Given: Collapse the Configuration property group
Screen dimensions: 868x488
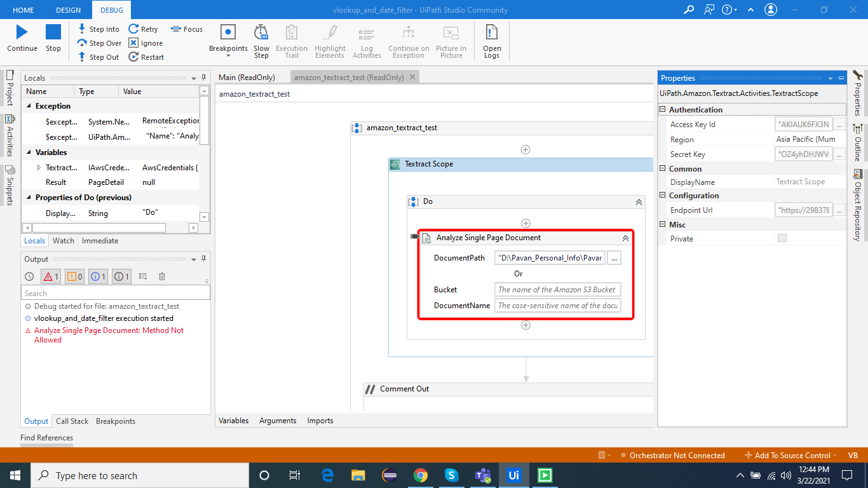Looking at the screenshot, I should [x=663, y=196].
